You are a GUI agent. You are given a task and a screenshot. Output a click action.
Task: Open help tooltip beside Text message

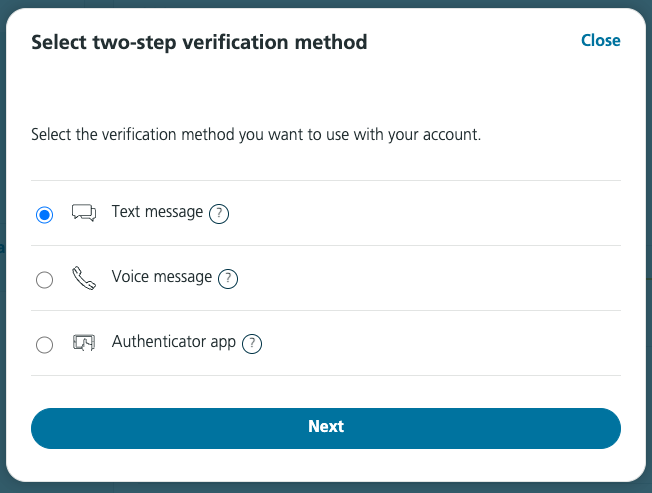pos(219,214)
